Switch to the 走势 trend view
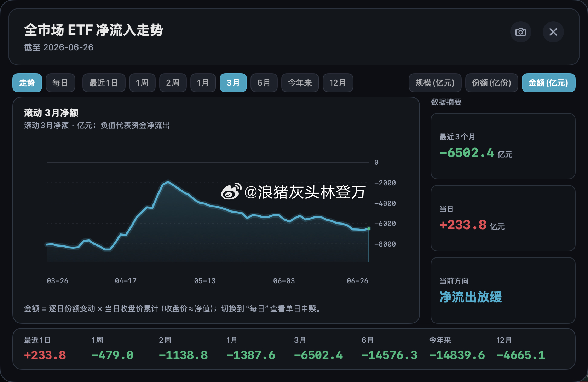Image resolution: width=588 pixels, height=382 pixels. point(27,83)
